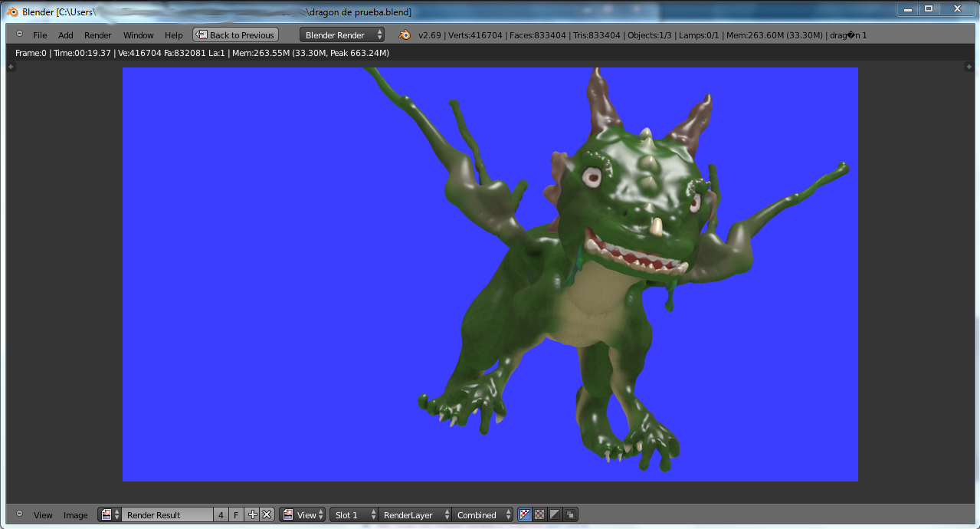Click the top-left area split corner widget

[11, 67]
